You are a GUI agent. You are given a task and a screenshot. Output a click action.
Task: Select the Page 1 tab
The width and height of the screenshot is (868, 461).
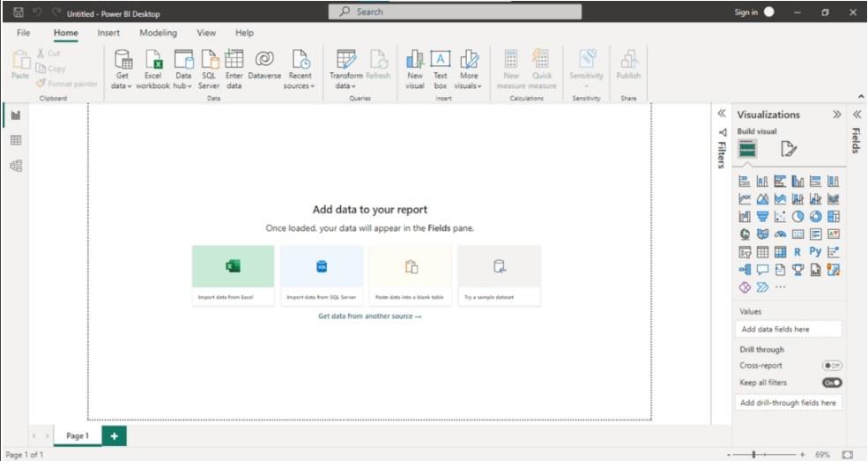click(x=78, y=435)
